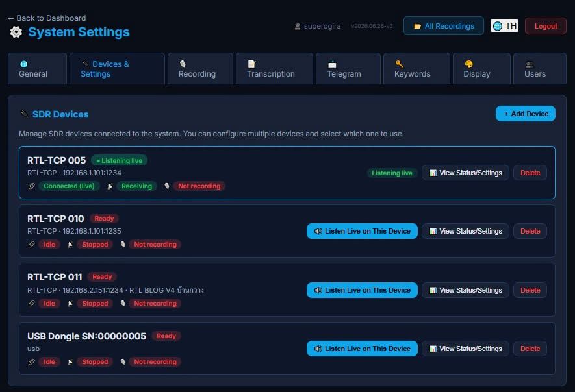575x392 pixels.
Task: View Status/Settings for RTL-TCP 005
Action: (x=465, y=173)
